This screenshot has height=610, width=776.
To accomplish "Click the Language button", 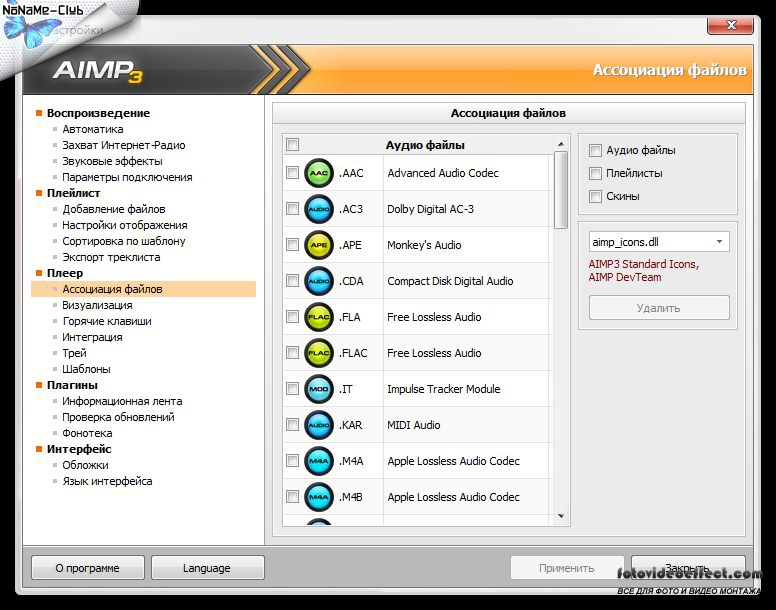I will pos(207,568).
